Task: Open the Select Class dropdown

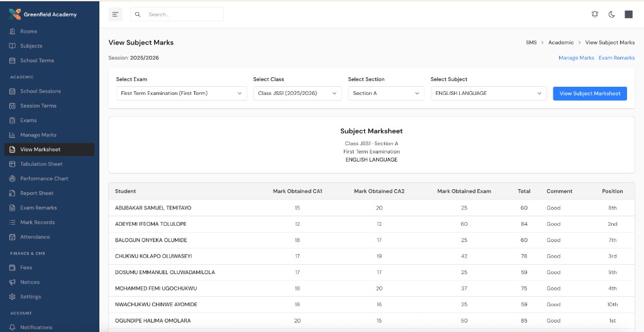Action: 297,93
